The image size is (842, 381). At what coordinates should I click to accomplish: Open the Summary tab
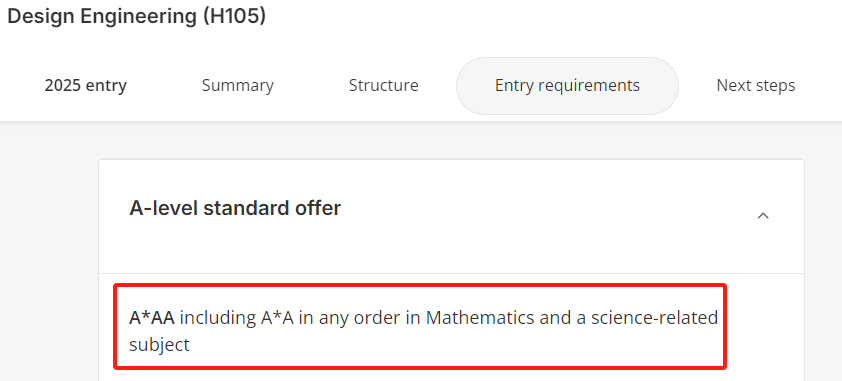pyautogui.click(x=238, y=85)
